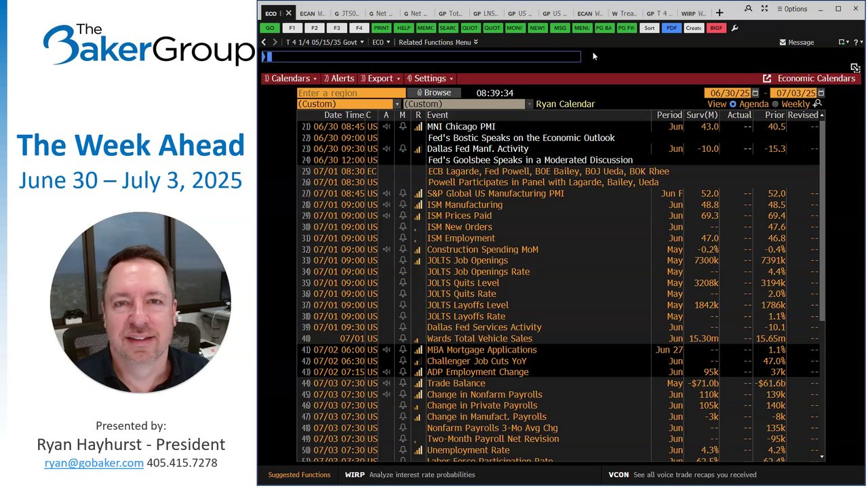The height and width of the screenshot is (488, 868).
Task: Toggle sound icon for ISM Manufacturing
Action: [386, 205]
